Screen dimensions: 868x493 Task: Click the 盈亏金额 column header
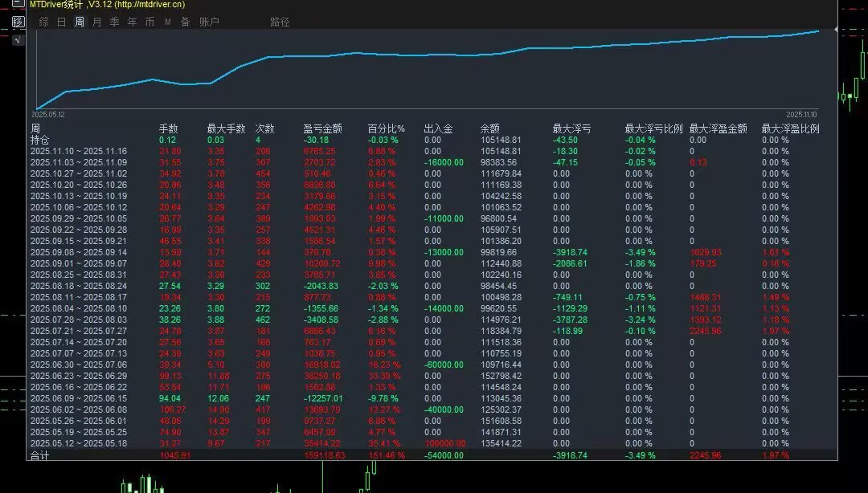pos(323,129)
